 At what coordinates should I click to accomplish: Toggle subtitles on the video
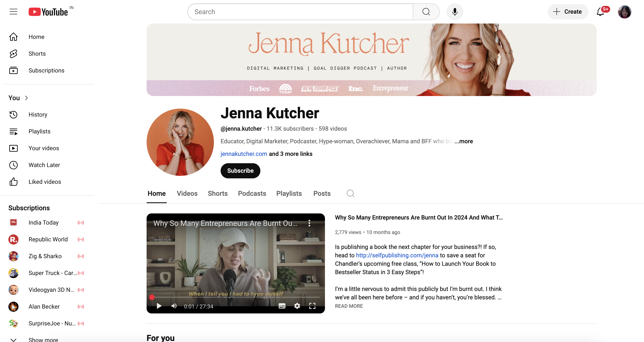(x=282, y=306)
